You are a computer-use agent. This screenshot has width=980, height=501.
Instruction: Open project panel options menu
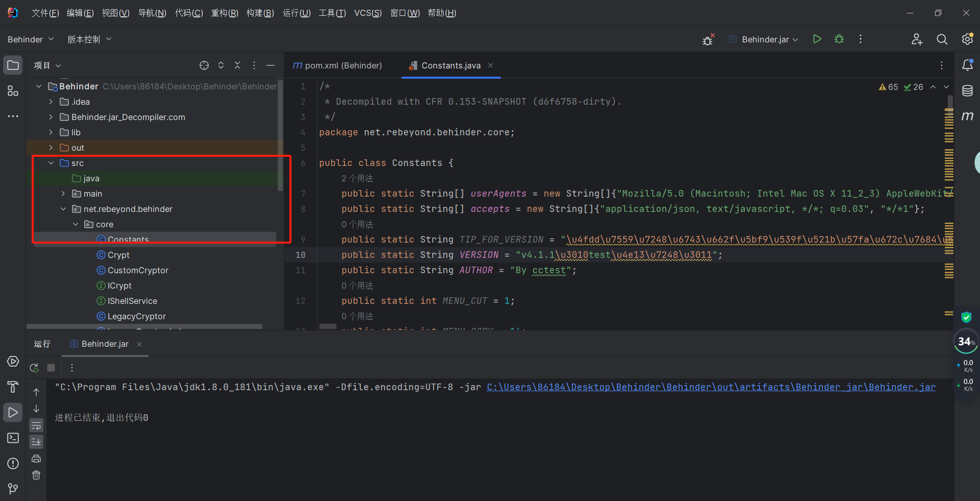254,65
